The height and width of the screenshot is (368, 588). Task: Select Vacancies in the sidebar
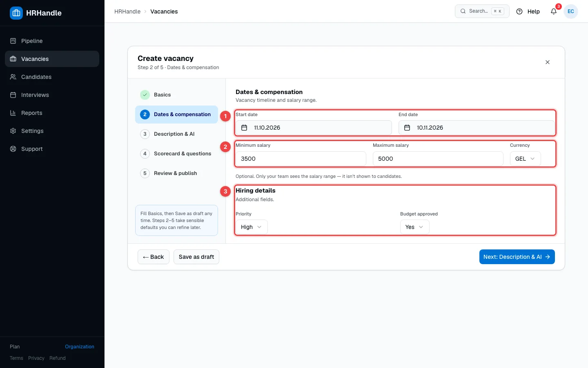click(52, 59)
